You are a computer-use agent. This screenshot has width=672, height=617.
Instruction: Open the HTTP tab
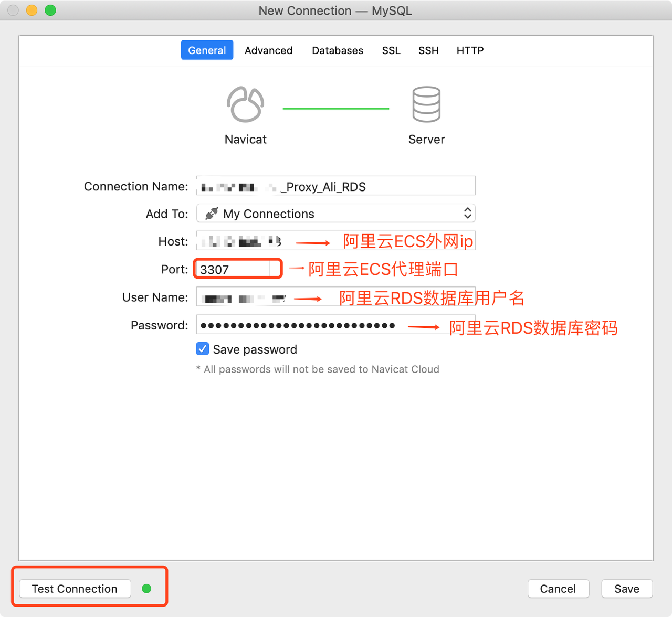[x=469, y=50]
